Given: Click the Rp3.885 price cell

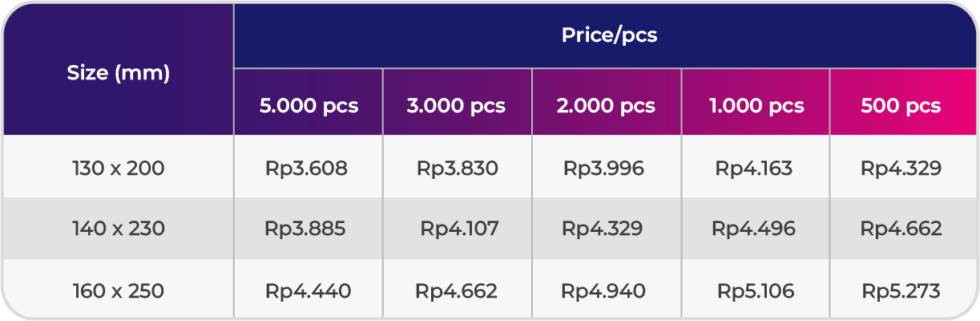Looking at the screenshot, I should pos(309,228).
